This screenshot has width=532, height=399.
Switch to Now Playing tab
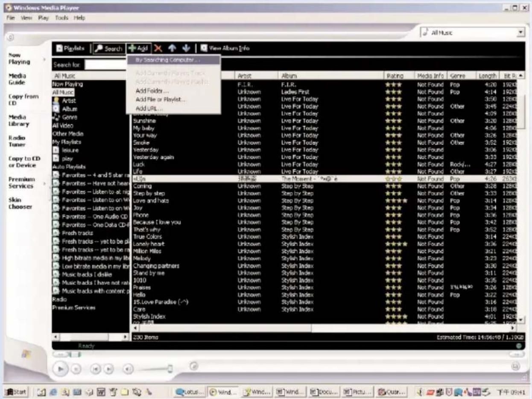(x=20, y=59)
